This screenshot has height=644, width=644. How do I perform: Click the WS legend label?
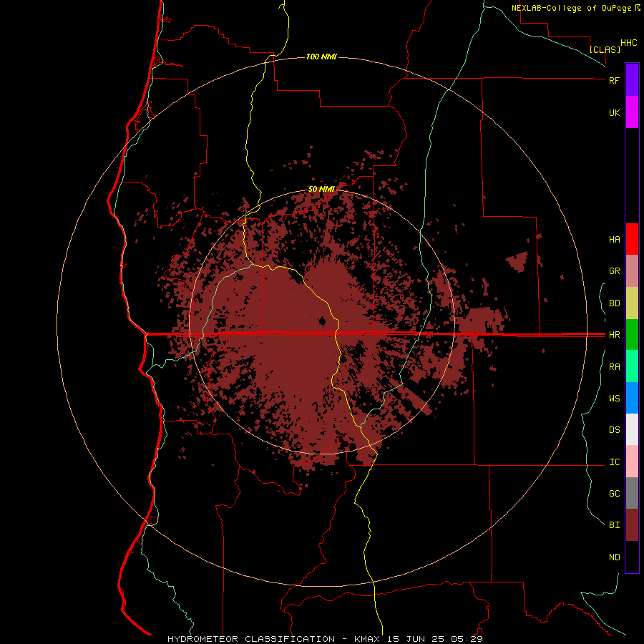pos(614,398)
